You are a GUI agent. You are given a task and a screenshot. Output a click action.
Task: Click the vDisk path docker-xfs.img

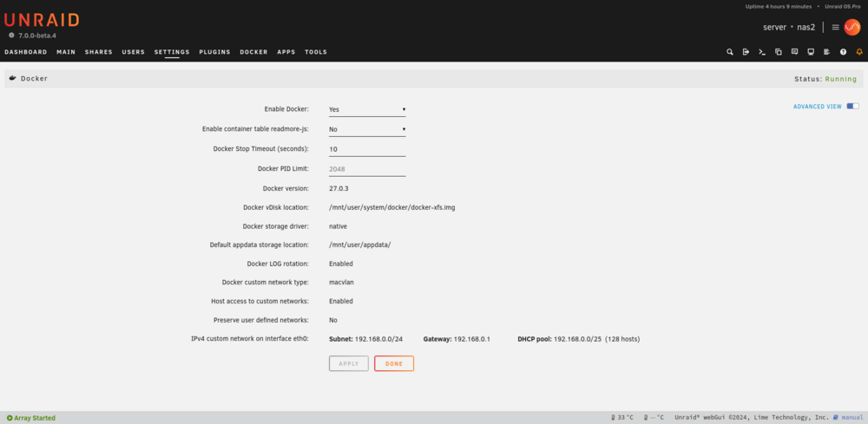pos(392,207)
